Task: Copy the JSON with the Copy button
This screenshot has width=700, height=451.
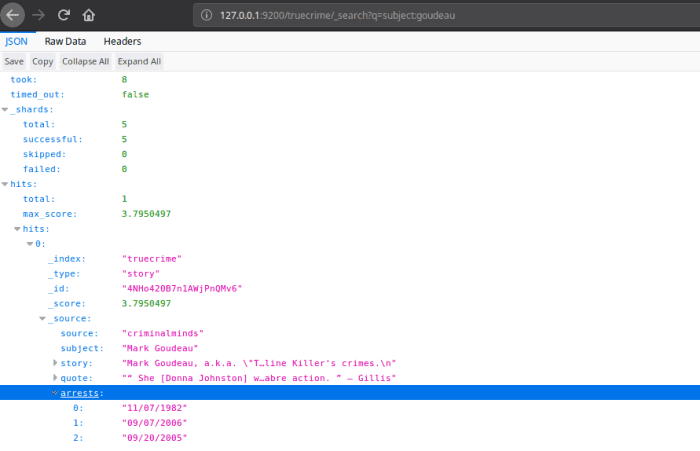Action: click(42, 61)
